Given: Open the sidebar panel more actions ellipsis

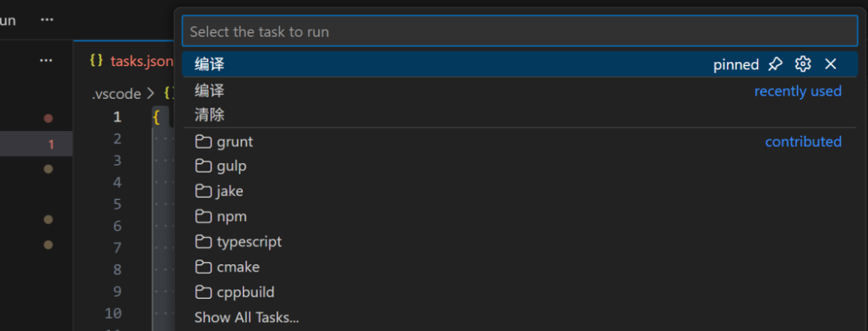Looking at the screenshot, I should tap(46, 60).
